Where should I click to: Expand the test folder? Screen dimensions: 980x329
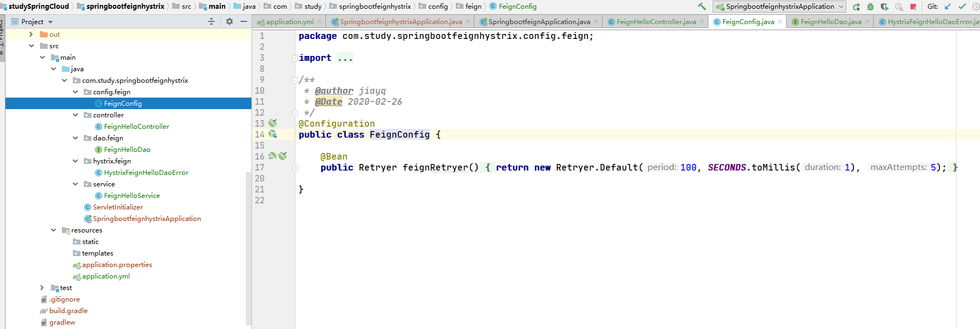pos(42,287)
